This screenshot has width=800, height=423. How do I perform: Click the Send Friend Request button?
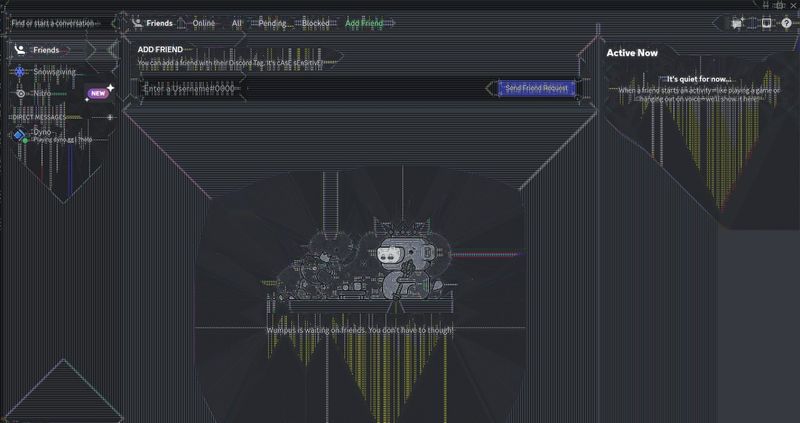(537, 88)
